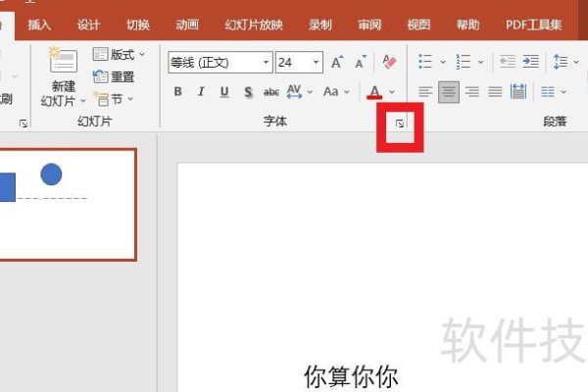Click the add columns icon
588x392 pixels.
(548, 91)
